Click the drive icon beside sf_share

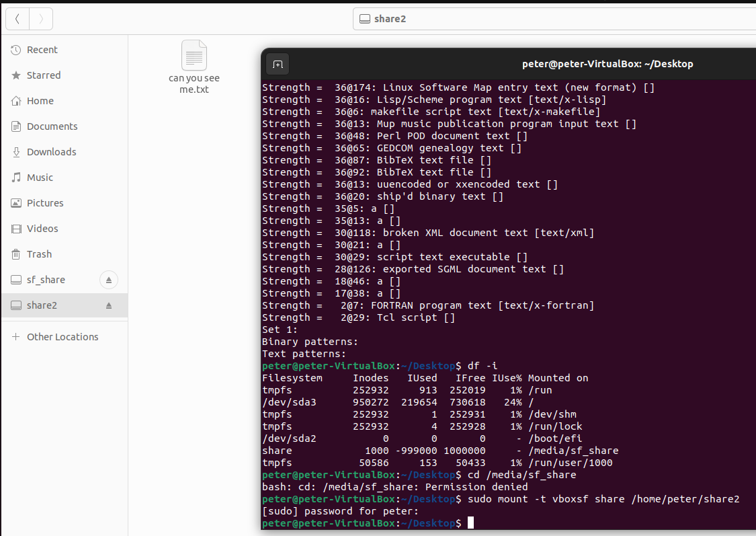click(x=16, y=280)
